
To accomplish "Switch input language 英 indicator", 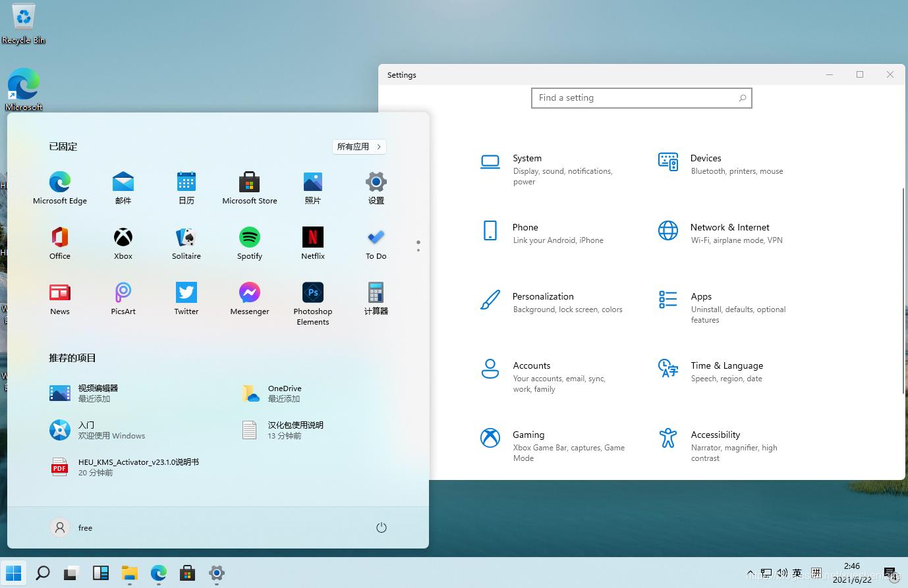I will tap(797, 573).
